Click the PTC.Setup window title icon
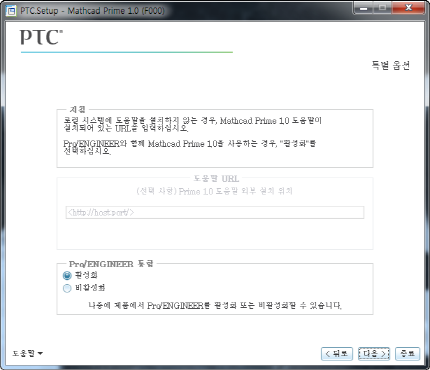Viewport: 430px width, 370px height. (x=11, y=11)
